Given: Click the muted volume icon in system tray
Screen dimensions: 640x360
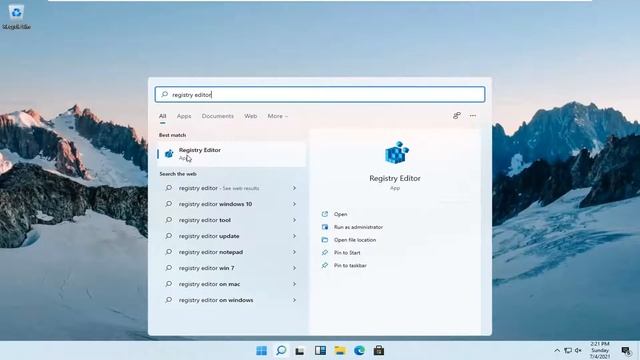Looking at the screenshot, I should (x=578, y=350).
